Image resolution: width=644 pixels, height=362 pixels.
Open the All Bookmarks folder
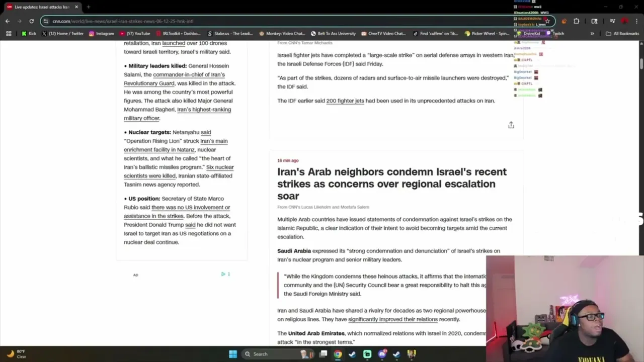pyautogui.click(x=622, y=34)
